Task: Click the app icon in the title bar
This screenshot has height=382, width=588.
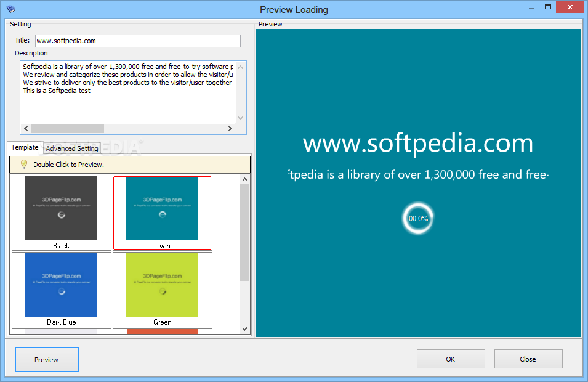Action: 11,9
